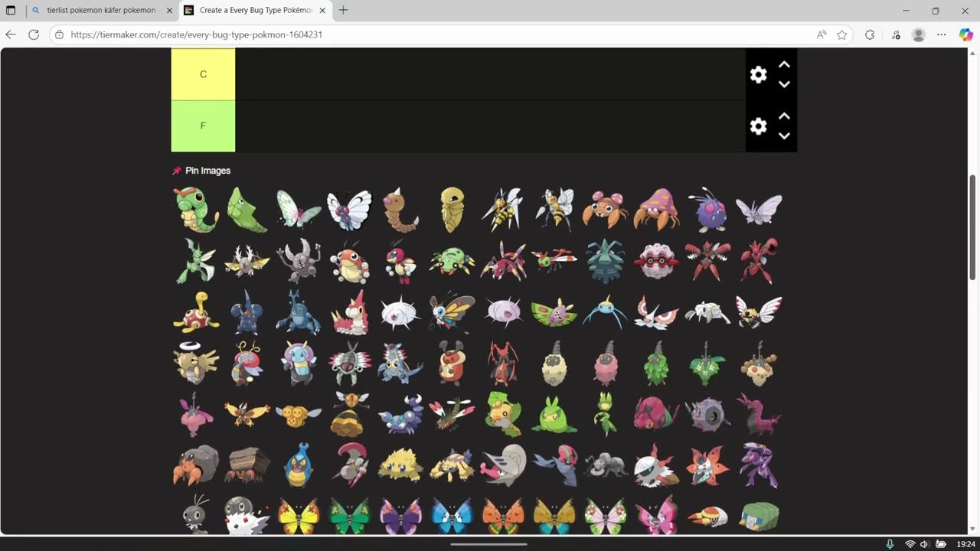The image size is (980, 551).
Task: Pick the green Scyther image
Action: coord(196,260)
